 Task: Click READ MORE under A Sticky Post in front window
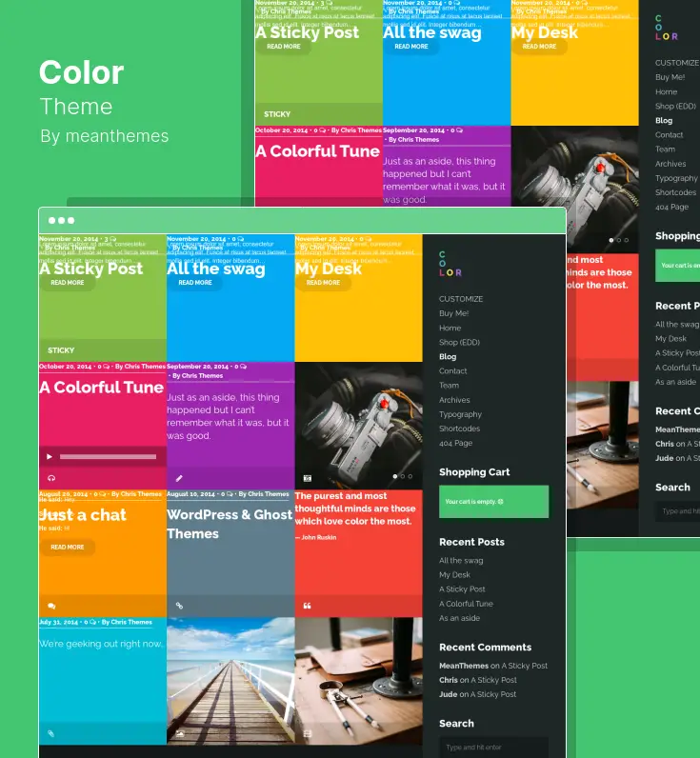click(x=68, y=283)
